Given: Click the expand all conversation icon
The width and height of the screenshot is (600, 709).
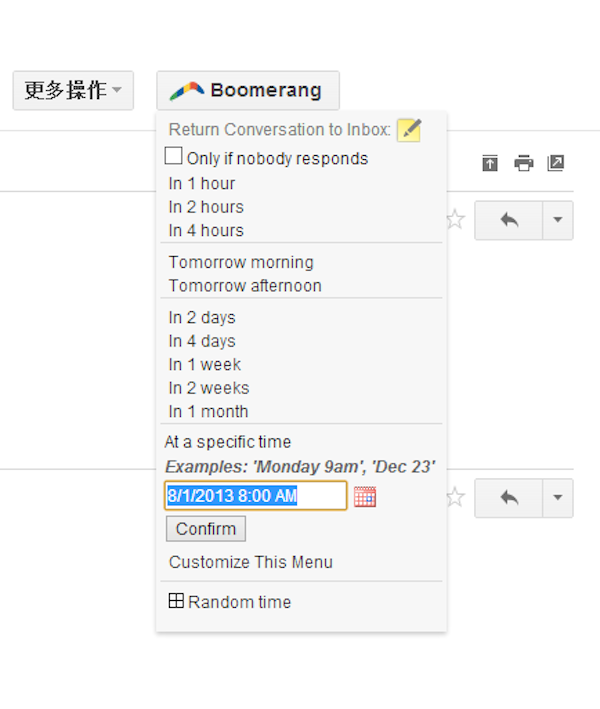Looking at the screenshot, I should tap(489, 163).
